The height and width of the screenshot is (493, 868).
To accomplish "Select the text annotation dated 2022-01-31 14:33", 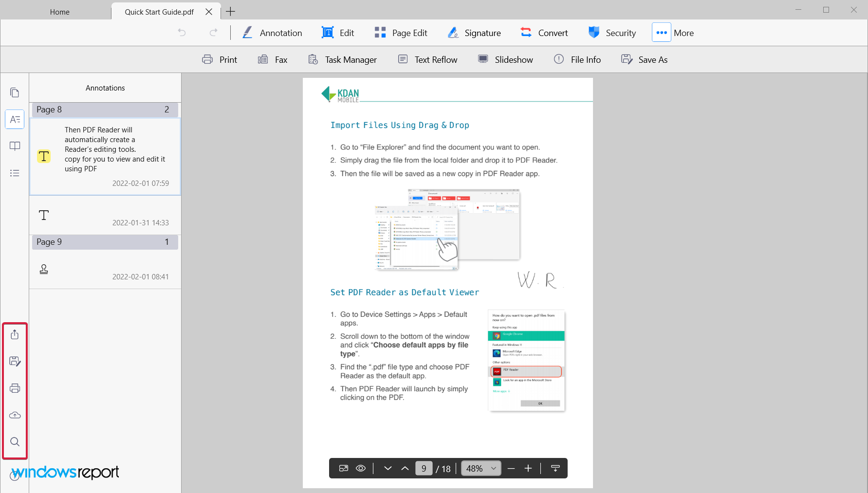I will (x=105, y=216).
